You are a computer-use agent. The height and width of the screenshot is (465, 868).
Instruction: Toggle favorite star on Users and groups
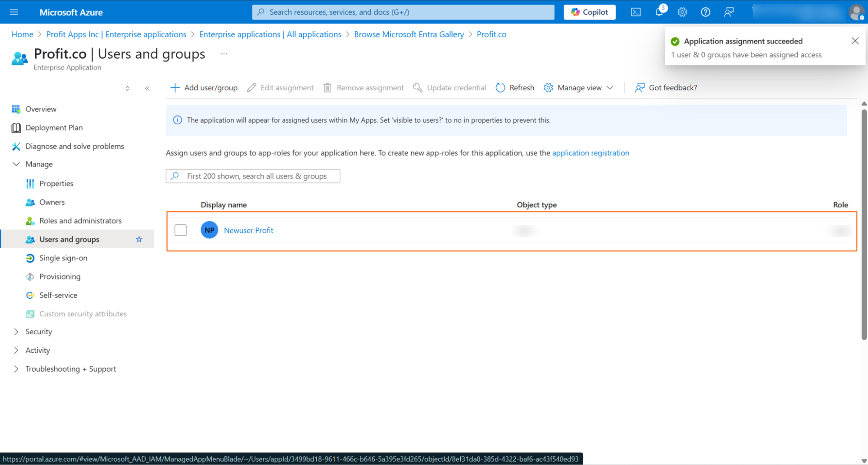click(139, 239)
